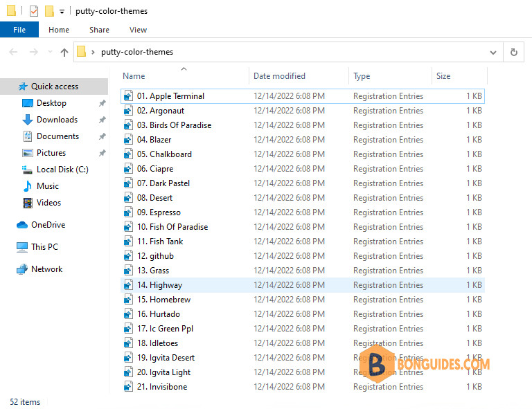Open the Quick Access Toolbar customize dropdown

[62, 12]
